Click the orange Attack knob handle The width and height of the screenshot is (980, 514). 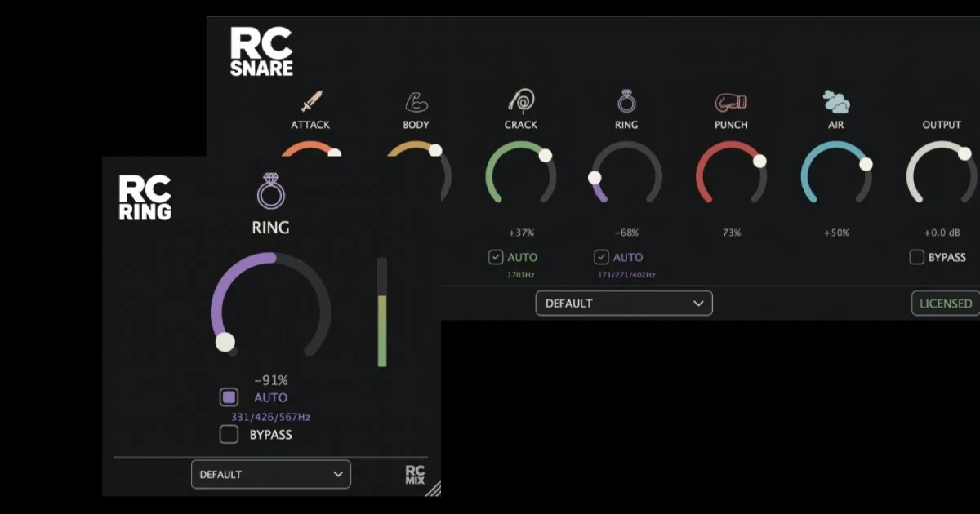tap(334, 153)
